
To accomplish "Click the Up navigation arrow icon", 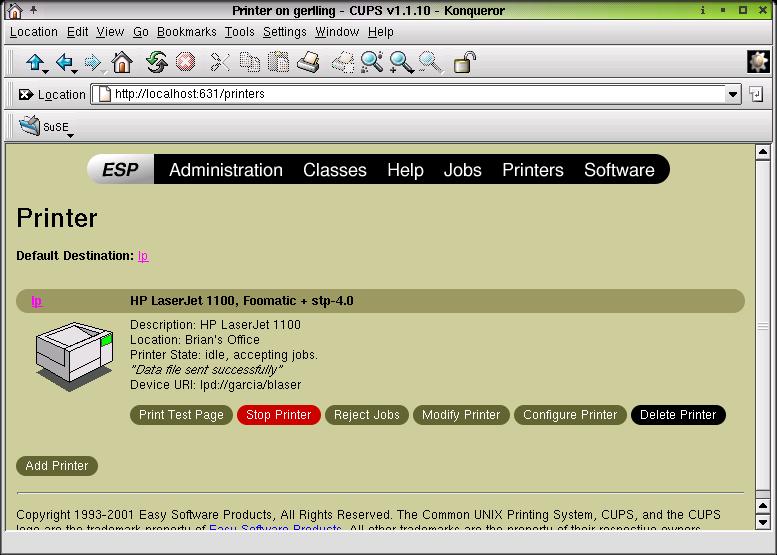I will [x=35, y=63].
